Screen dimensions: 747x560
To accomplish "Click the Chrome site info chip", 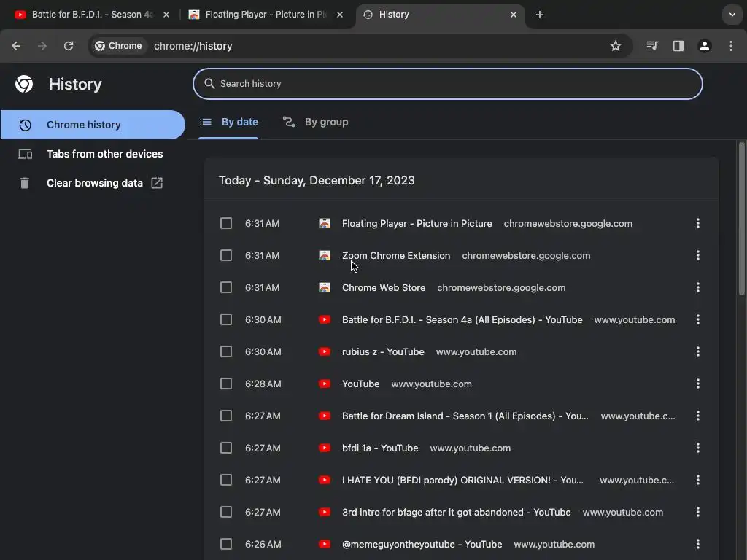I will 118,46.
